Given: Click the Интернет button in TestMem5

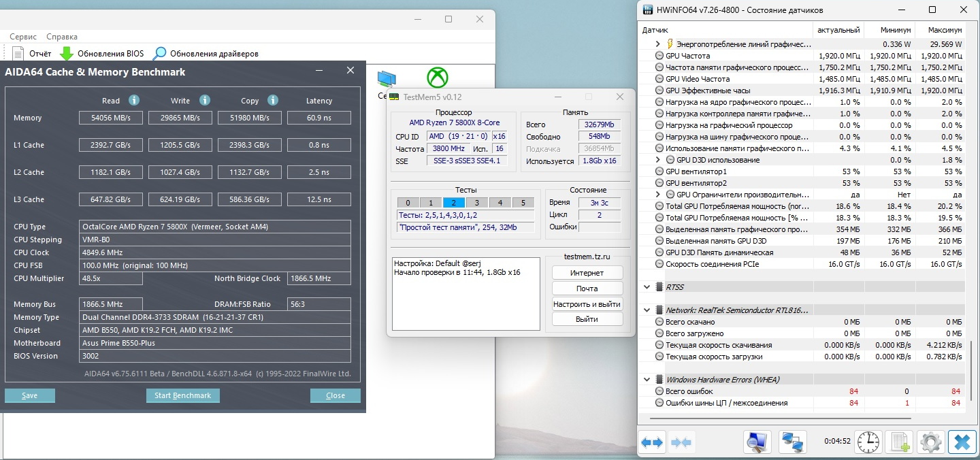Looking at the screenshot, I should [x=587, y=273].
